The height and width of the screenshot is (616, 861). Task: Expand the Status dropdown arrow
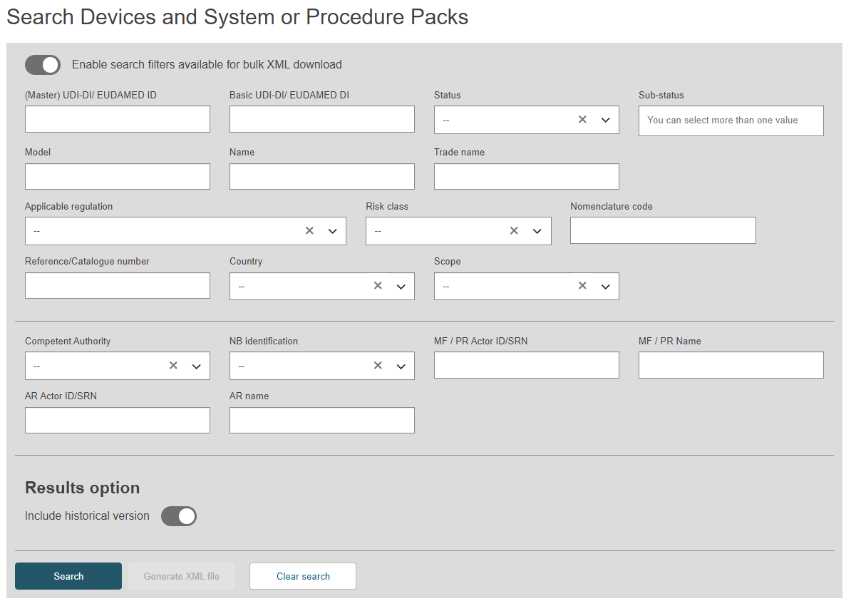pos(605,120)
